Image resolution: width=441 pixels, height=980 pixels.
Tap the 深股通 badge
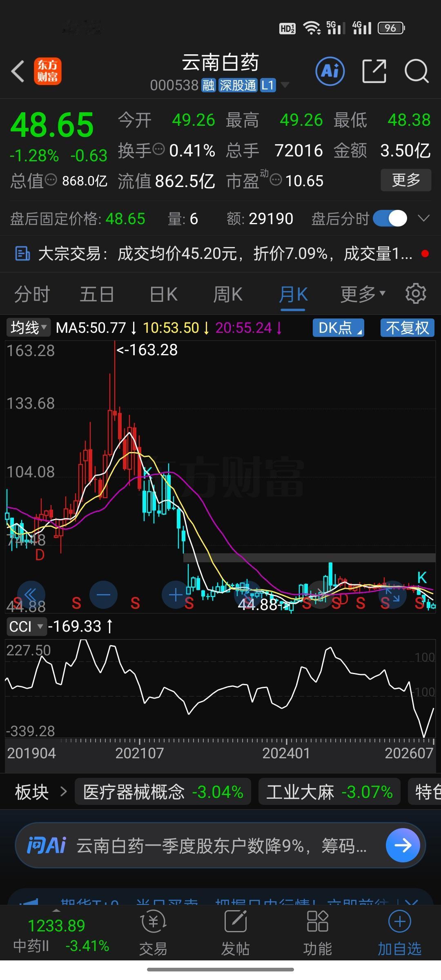pos(238,85)
